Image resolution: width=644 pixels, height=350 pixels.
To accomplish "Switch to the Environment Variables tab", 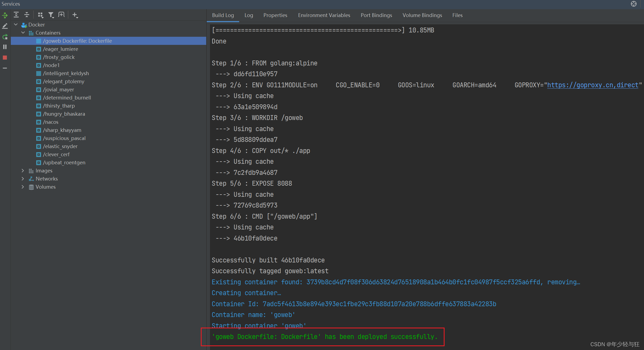I will pyautogui.click(x=324, y=15).
